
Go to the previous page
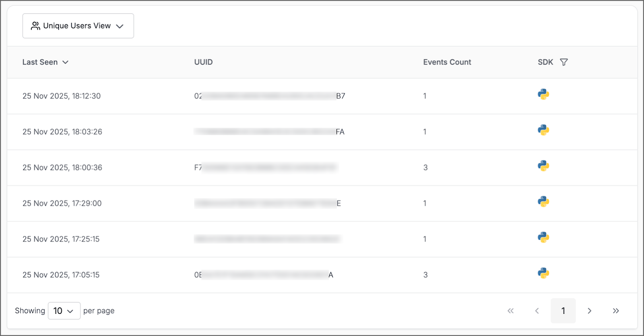click(537, 311)
